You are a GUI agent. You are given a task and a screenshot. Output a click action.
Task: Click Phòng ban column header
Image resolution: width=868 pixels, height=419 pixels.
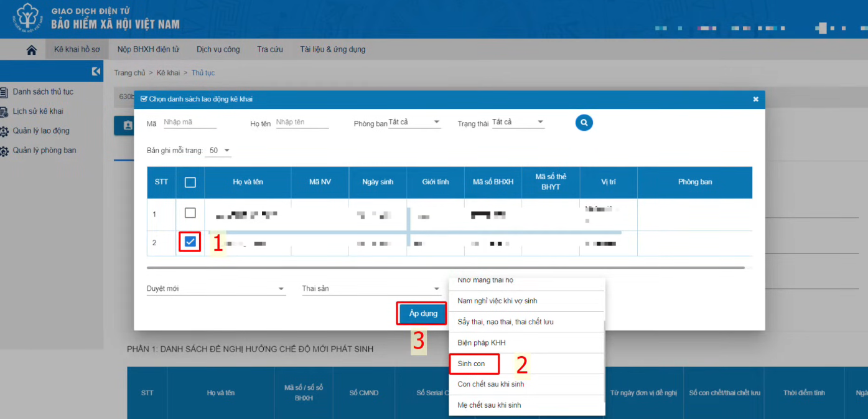coord(695,182)
